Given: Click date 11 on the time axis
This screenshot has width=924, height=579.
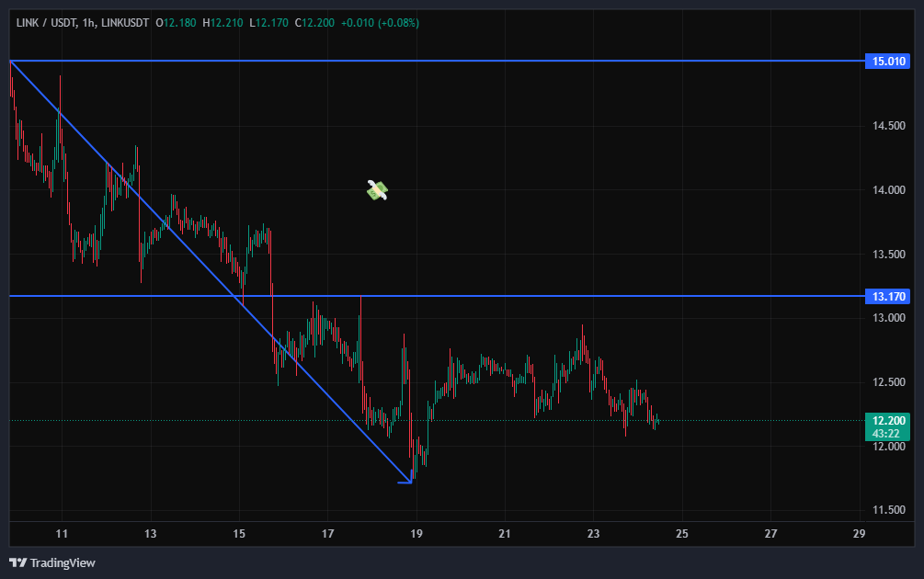Looking at the screenshot, I should 62,534.
